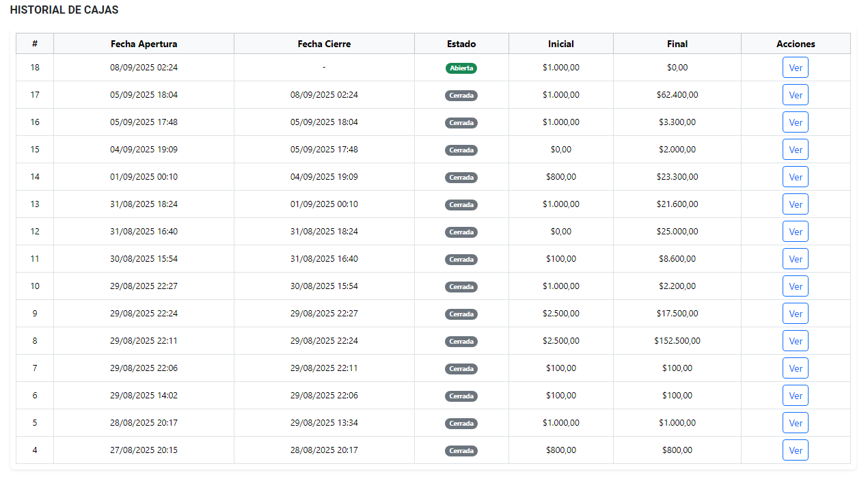Click the Fecha Cierre column header
The height and width of the screenshot is (479, 868).
click(x=324, y=44)
